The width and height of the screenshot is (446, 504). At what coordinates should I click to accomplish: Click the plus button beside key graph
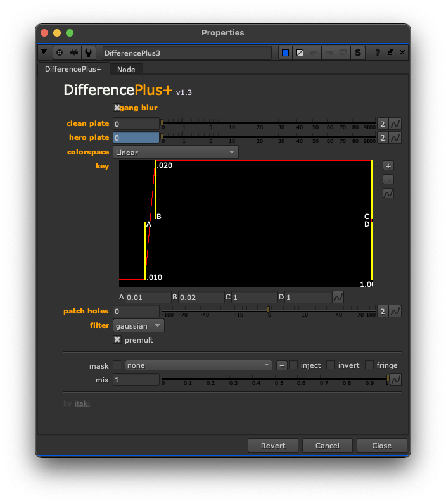pyautogui.click(x=388, y=165)
